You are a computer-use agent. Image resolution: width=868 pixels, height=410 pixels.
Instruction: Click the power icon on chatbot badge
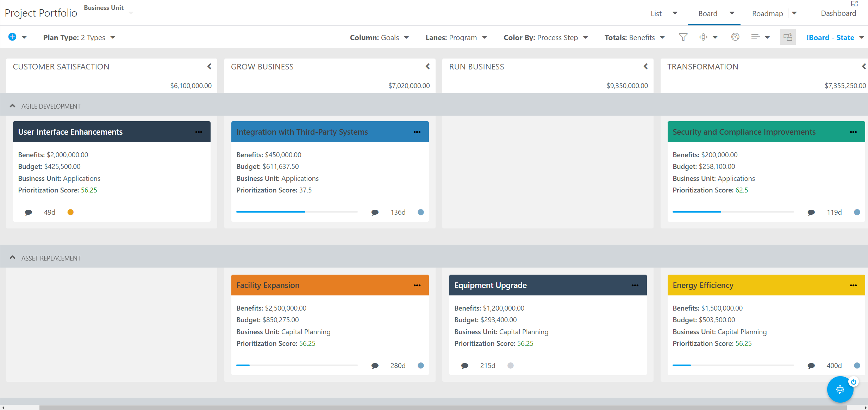pyautogui.click(x=854, y=382)
